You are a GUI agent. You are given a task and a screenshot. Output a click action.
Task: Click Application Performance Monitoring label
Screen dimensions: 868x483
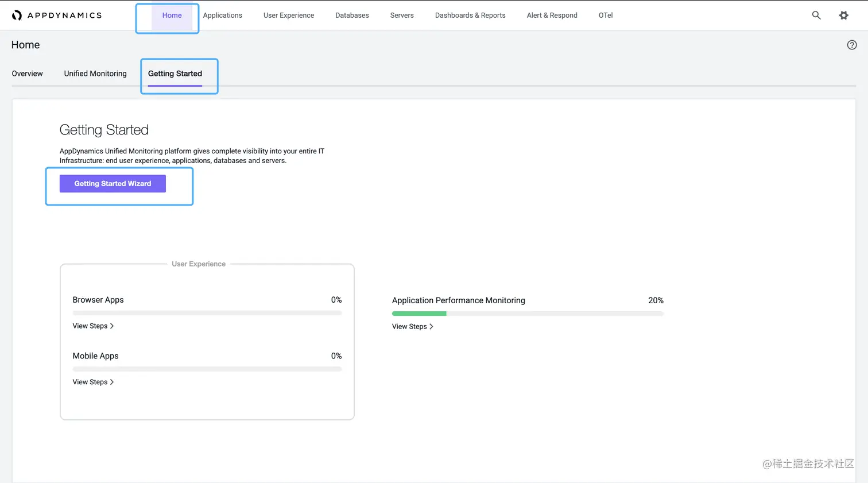[459, 300]
